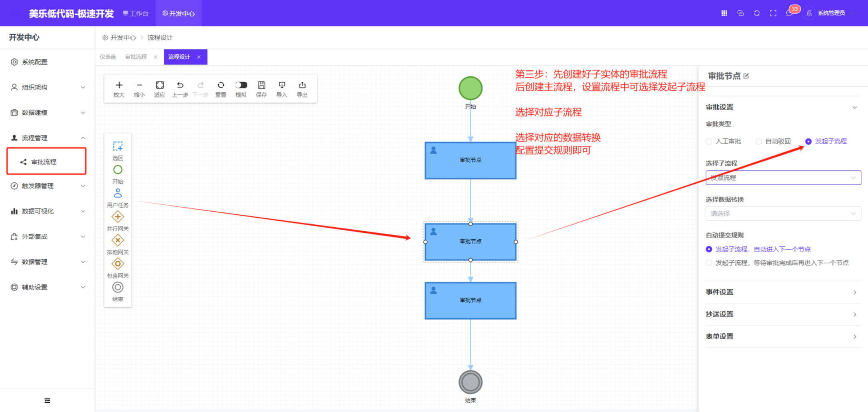This screenshot has width=868, height=412.
Task: Click the fit-to-screen (适应) icon
Action: click(x=160, y=85)
